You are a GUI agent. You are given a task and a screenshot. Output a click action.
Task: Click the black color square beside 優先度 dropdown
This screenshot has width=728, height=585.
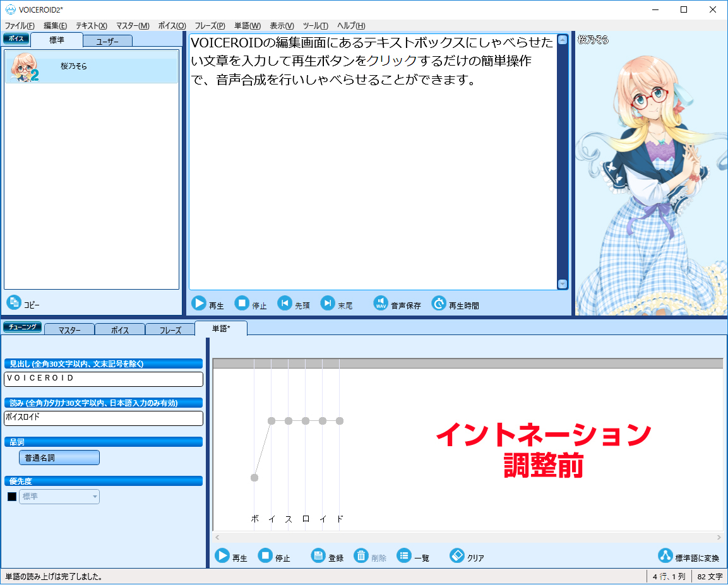pos(12,497)
